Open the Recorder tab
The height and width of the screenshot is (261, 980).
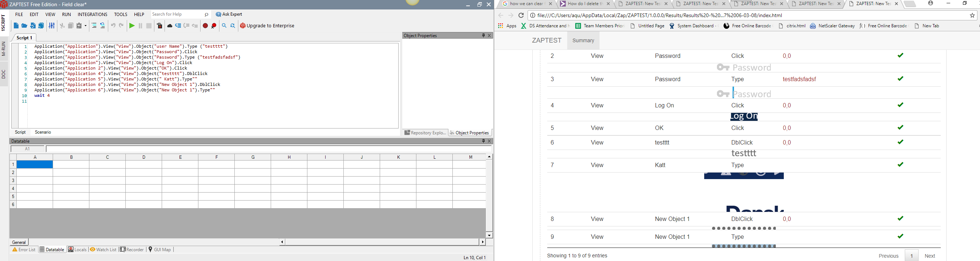132,250
